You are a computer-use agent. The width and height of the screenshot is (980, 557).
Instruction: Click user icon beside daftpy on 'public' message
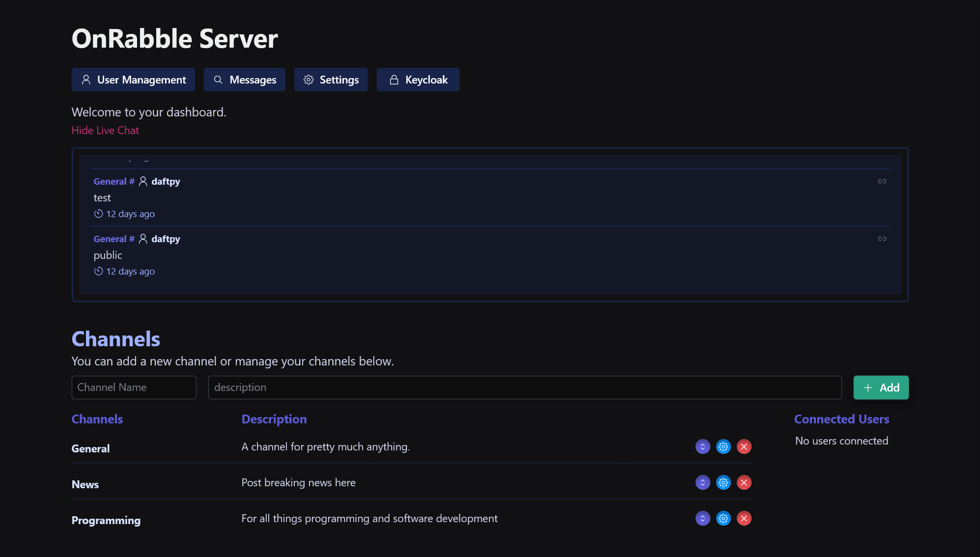[x=143, y=239]
